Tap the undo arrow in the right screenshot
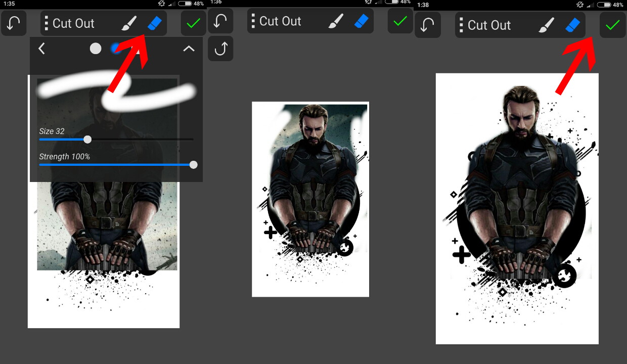The width and height of the screenshot is (627, 364). [428, 25]
